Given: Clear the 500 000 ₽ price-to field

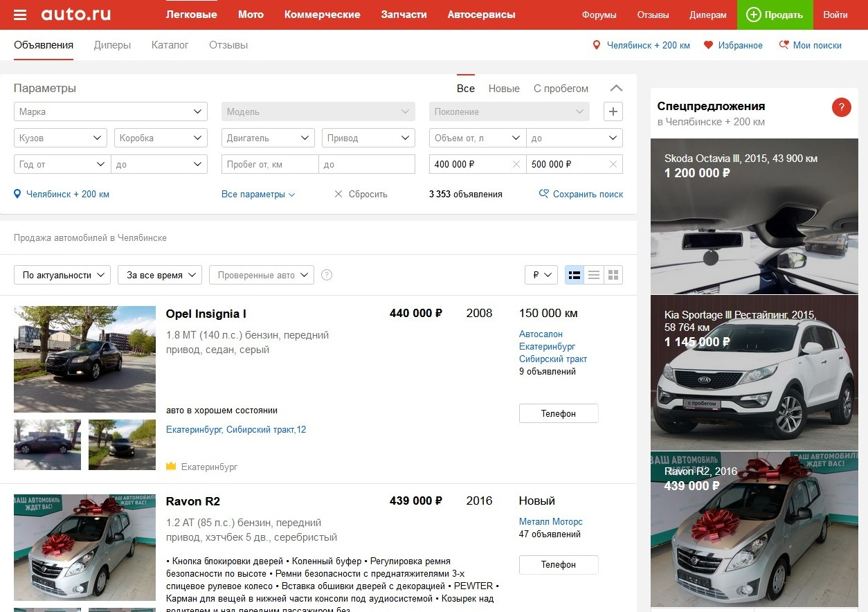Looking at the screenshot, I should pos(613,164).
